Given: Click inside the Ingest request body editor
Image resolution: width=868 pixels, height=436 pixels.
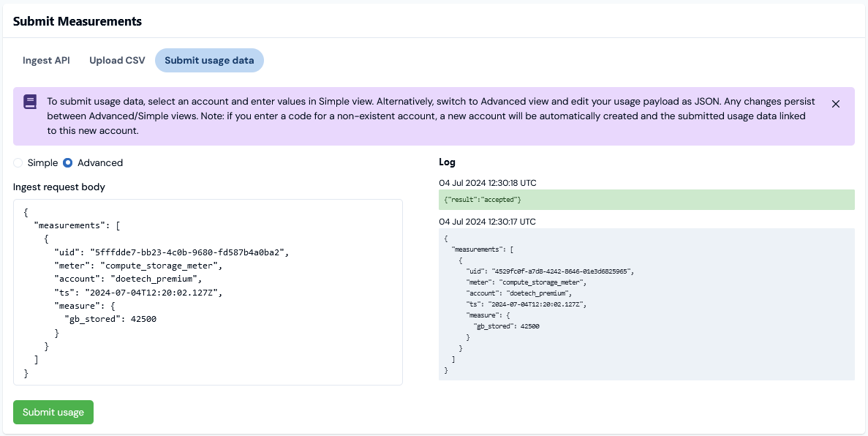Looking at the screenshot, I should coord(208,293).
